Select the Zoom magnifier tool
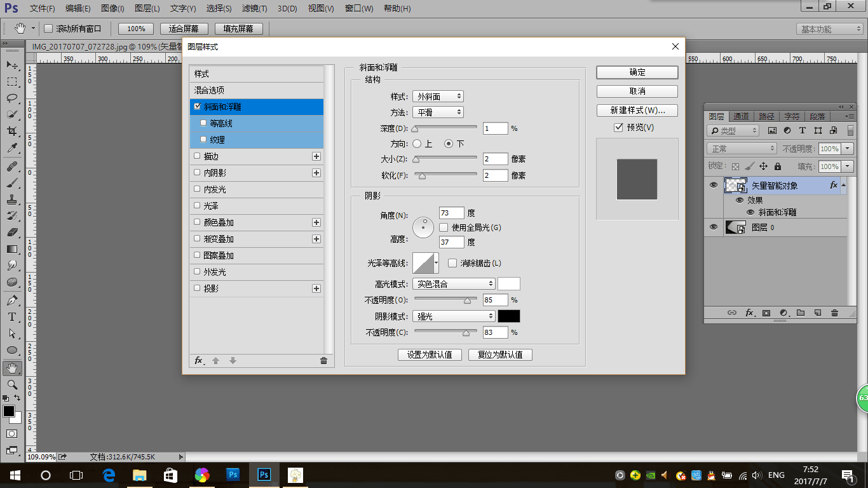 [12, 384]
